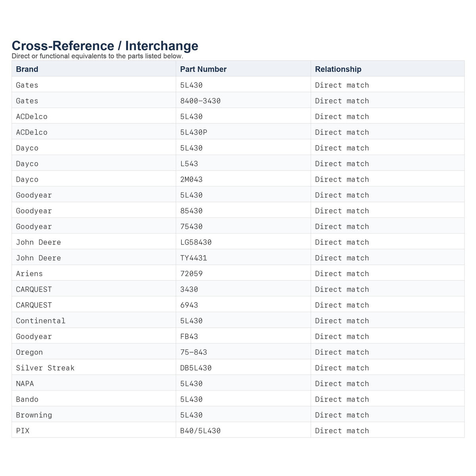The width and height of the screenshot is (476, 476).
Task: Select Gates part number 8400-3430
Action: coord(200,101)
